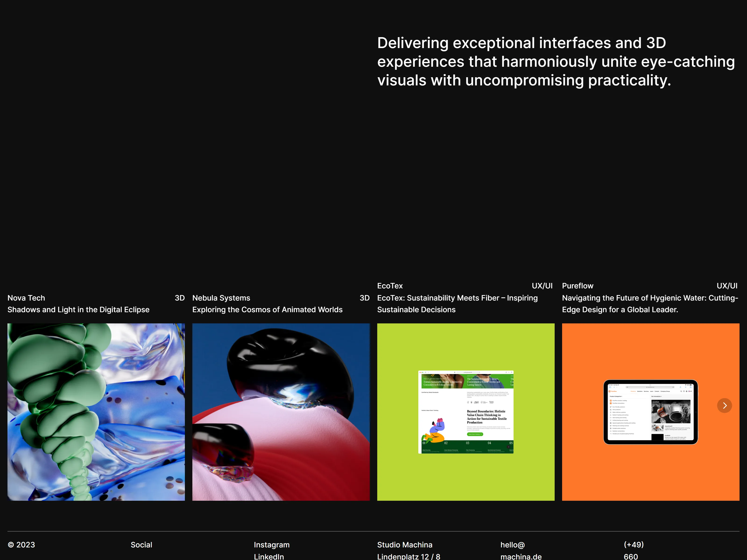Open the Nebula Systems project image
This screenshot has height=560, width=747.
[281, 412]
